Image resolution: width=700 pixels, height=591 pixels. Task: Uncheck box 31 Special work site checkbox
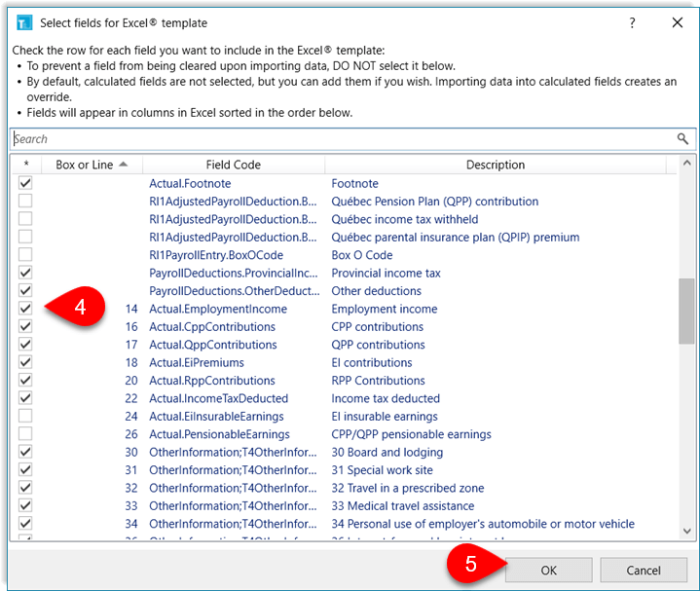pyautogui.click(x=25, y=469)
